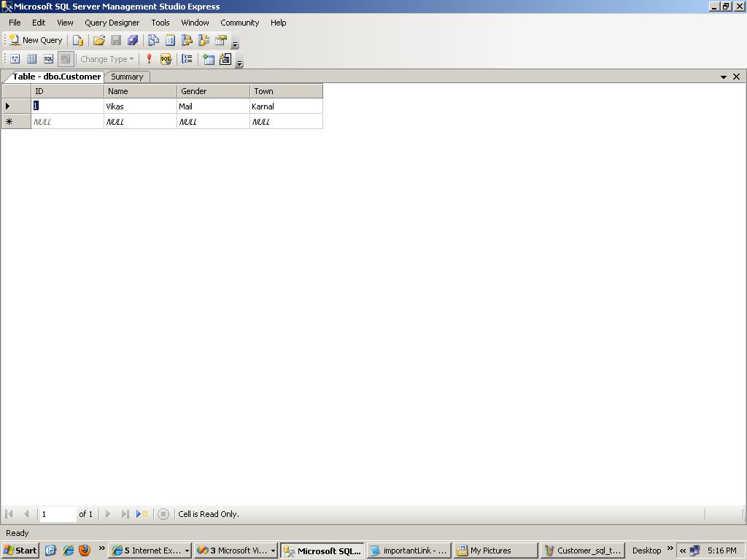Click the NULL cell under Name
The height and width of the screenshot is (560, 747).
pyautogui.click(x=141, y=122)
